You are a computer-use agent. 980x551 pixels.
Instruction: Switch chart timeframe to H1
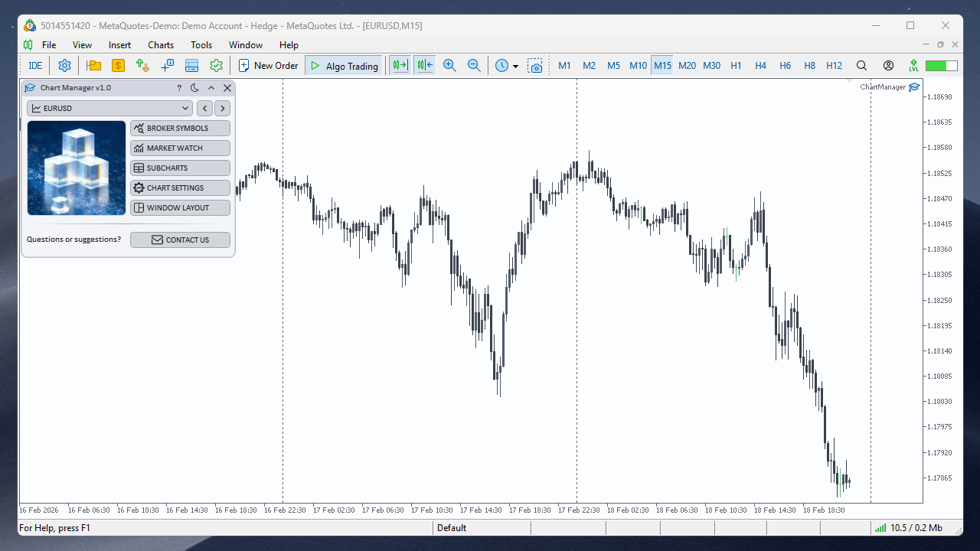pyautogui.click(x=736, y=66)
